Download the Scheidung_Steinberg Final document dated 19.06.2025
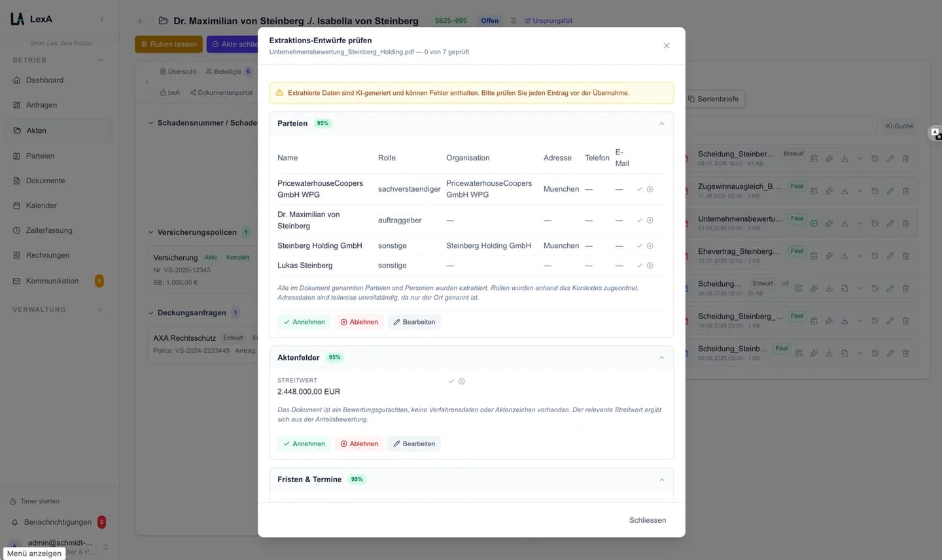 845,321
